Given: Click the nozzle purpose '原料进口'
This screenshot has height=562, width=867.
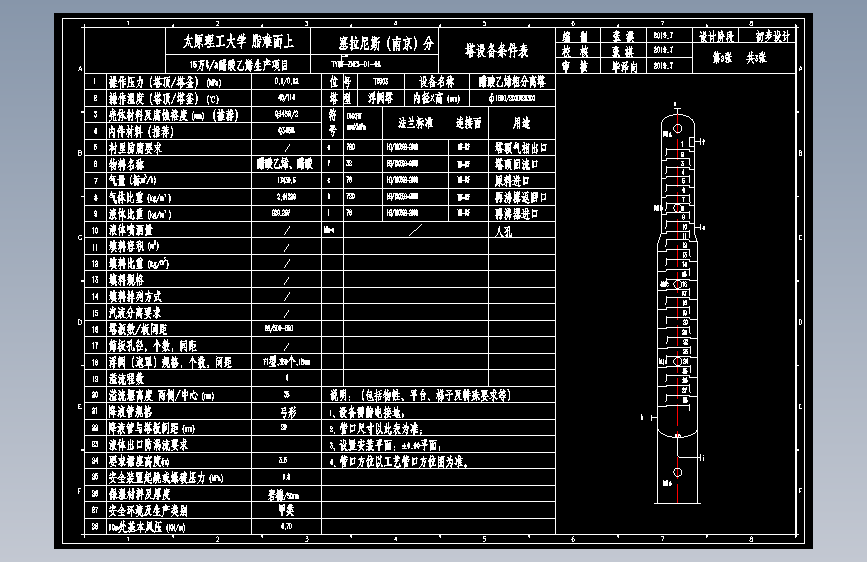Looking at the screenshot, I should pos(512,181).
